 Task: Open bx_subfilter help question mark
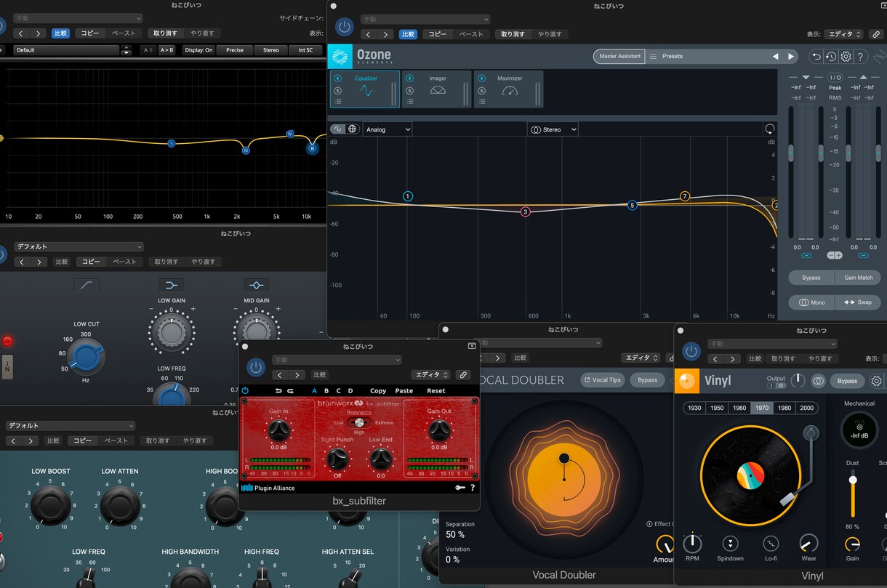click(x=473, y=488)
